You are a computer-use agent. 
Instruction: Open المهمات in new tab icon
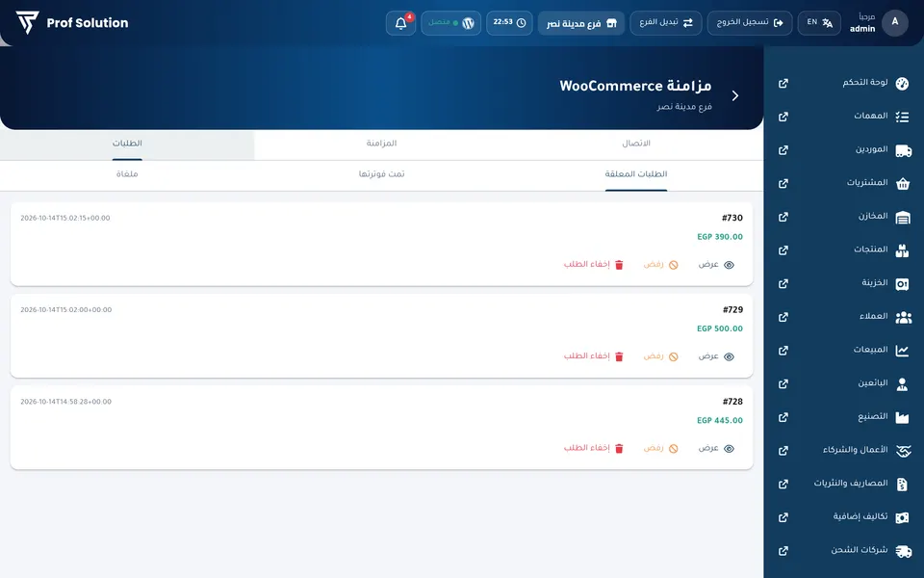tap(783, 117)
